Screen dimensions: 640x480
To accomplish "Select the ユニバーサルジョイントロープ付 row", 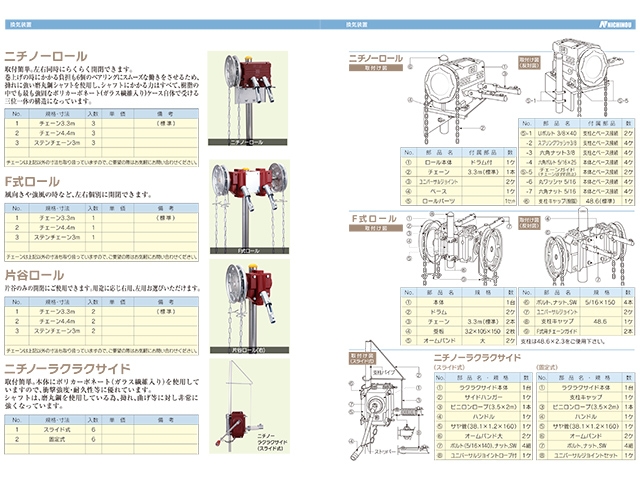I will coord(483,456).
